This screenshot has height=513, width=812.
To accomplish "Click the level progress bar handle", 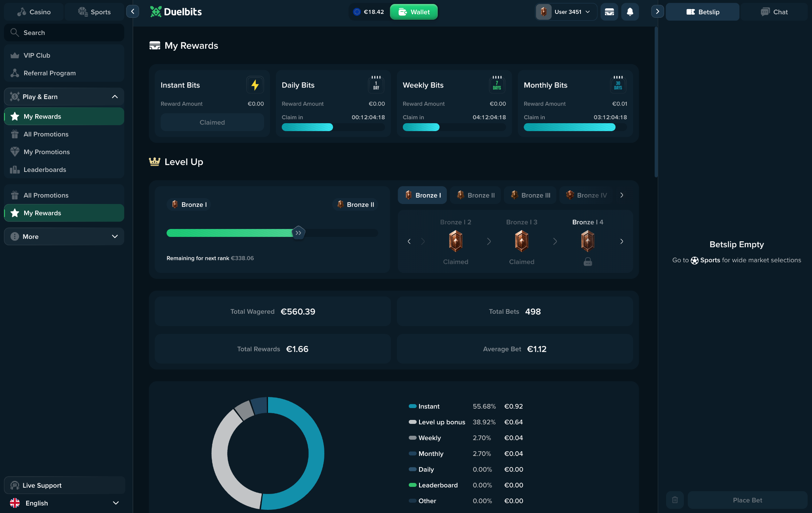I will pos(298,233).
